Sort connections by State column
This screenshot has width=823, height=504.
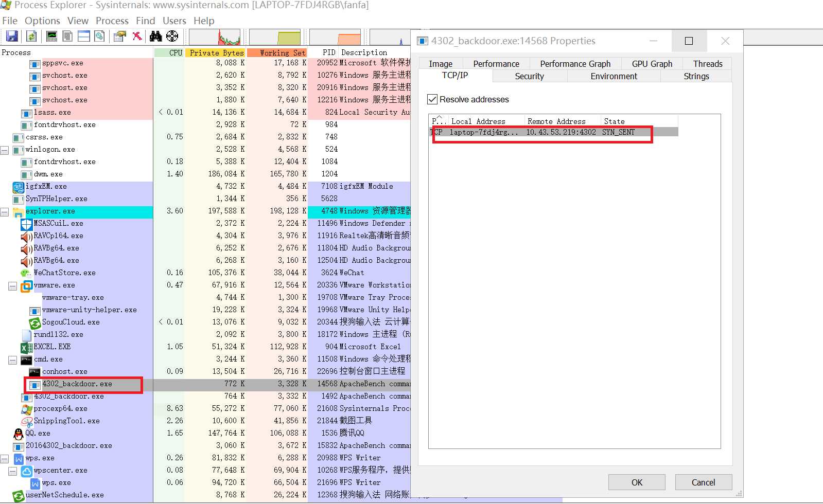[x=639, y=121]
